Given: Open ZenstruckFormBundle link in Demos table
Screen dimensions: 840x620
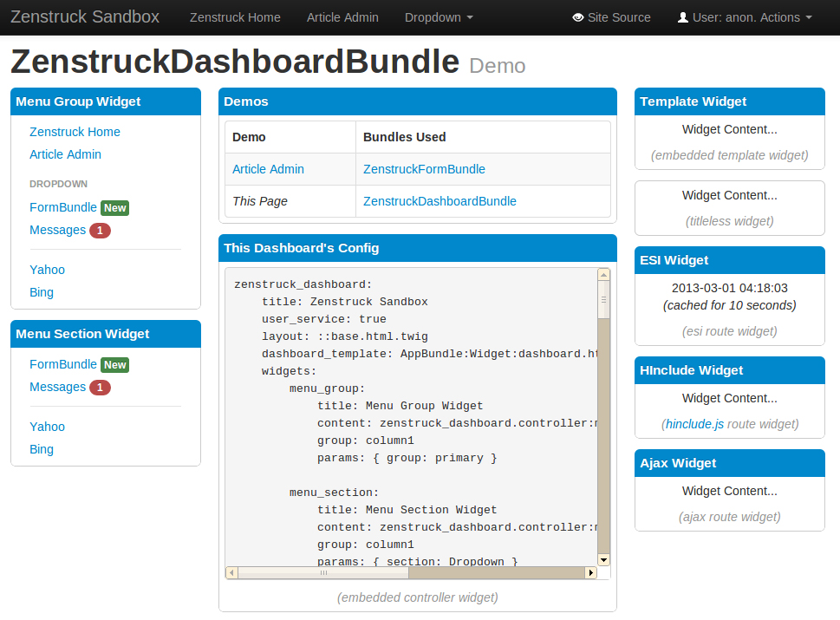Looking at the screenshot, I should click(x=424, y=169).
